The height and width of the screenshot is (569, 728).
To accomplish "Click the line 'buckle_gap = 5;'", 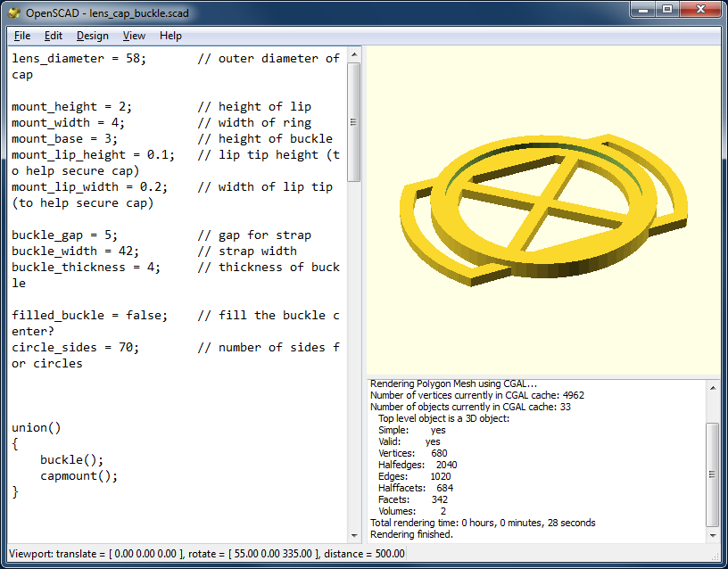I will [x=64, y=235].
